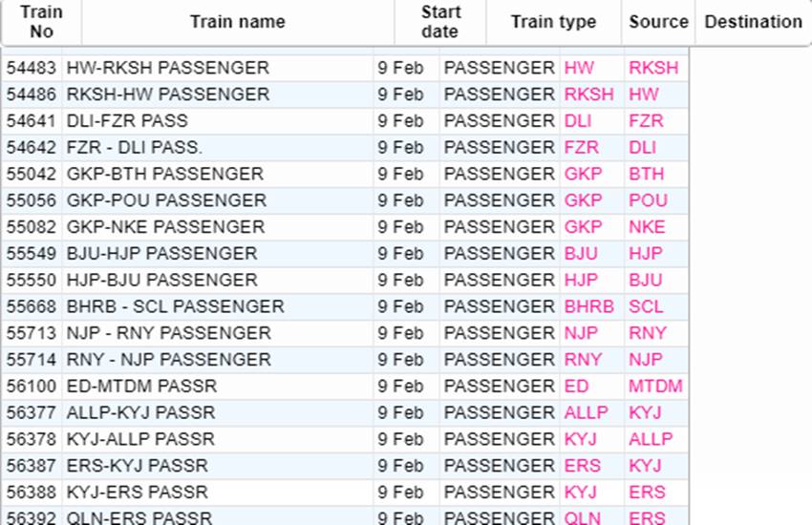Select the GKP-BTH PASSENGER train row

click(x=345, y=174)
